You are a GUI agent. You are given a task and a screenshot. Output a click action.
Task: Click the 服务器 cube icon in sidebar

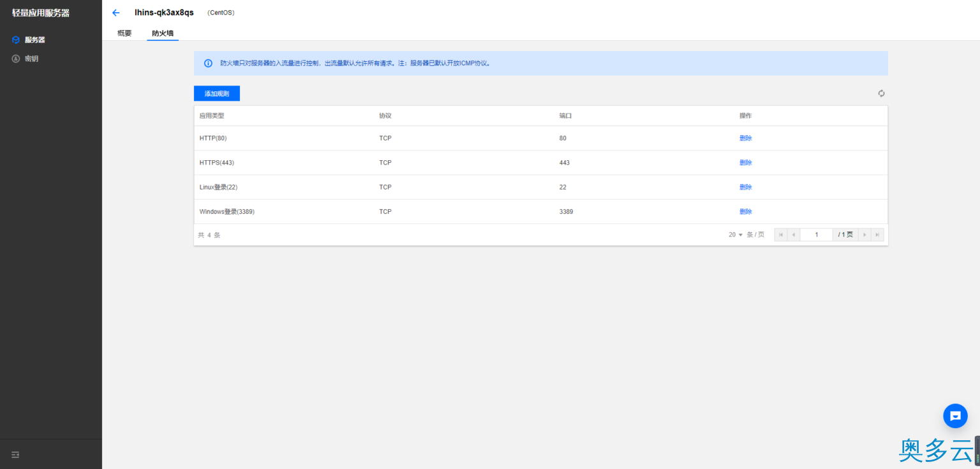tap(16, 40)
